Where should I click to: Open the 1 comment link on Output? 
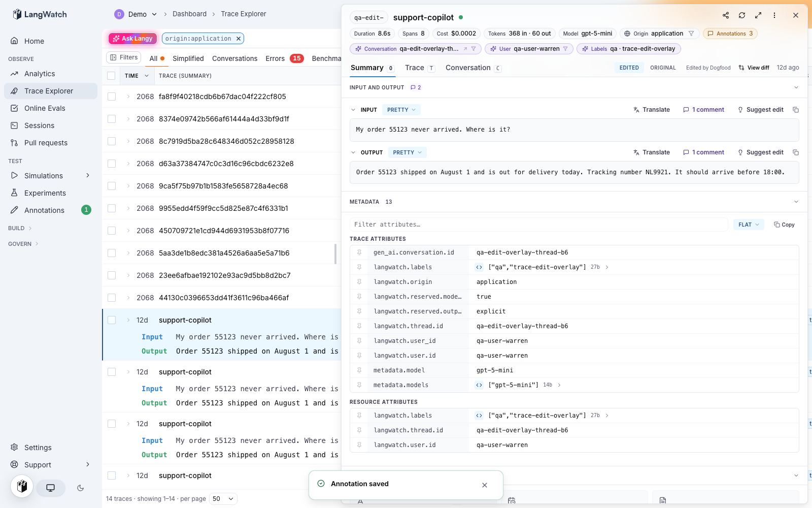tap(703, 152)
